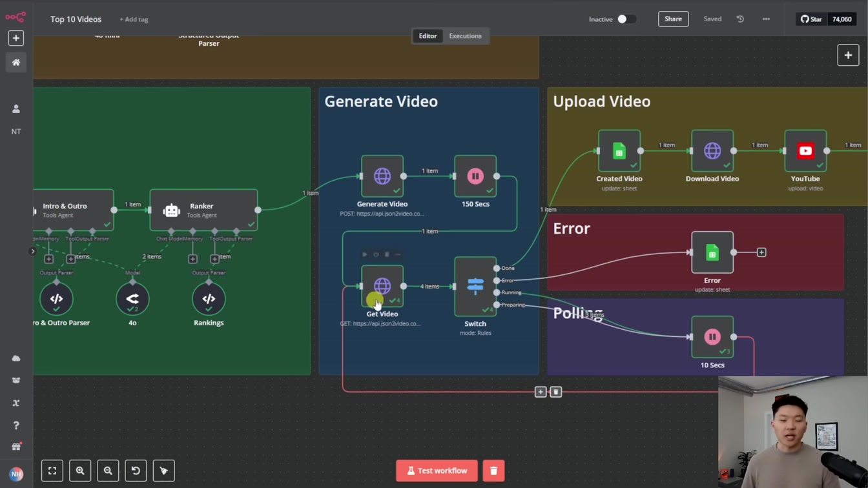Screen dimensions: 868x488
Task: Add a node after the Error node
Action: [761, 252]
